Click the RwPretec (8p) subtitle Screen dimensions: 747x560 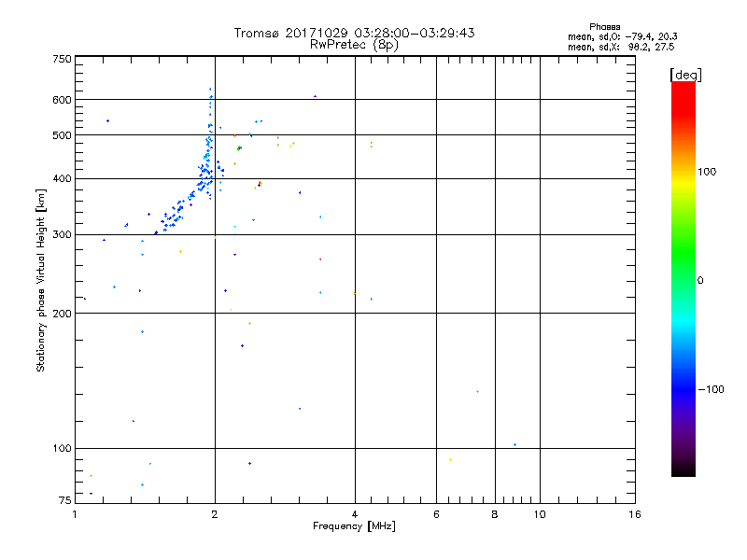click(354, 44)
